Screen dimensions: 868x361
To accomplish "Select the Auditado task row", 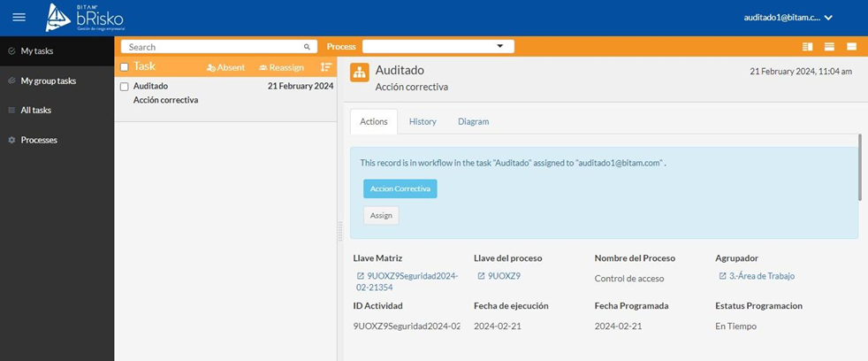I will (x=225, y=99).
